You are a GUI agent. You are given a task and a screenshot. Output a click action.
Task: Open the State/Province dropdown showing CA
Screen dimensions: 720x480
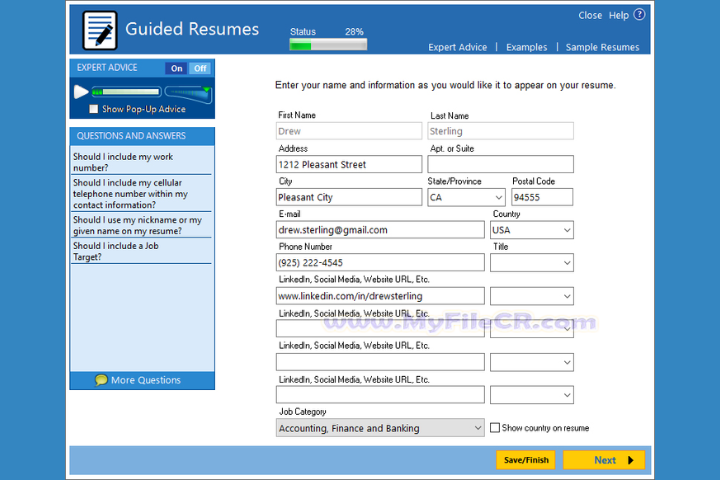coord(466,198)
